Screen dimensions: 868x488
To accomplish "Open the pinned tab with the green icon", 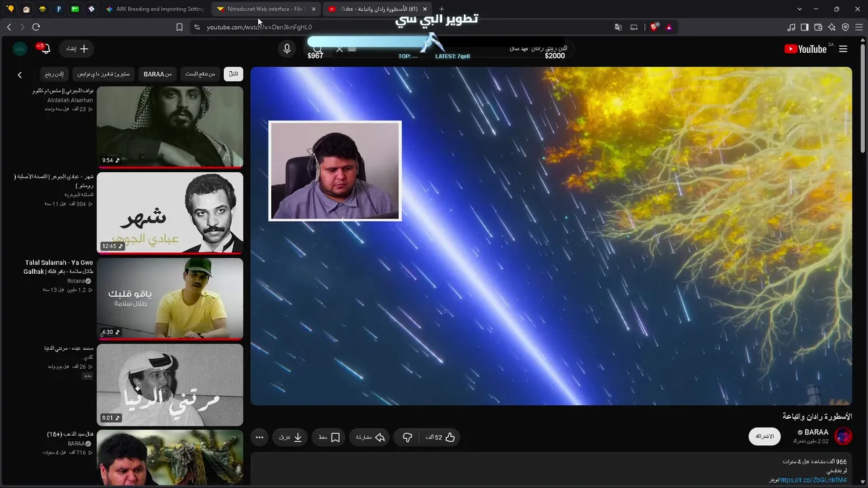I will [75, 9].
